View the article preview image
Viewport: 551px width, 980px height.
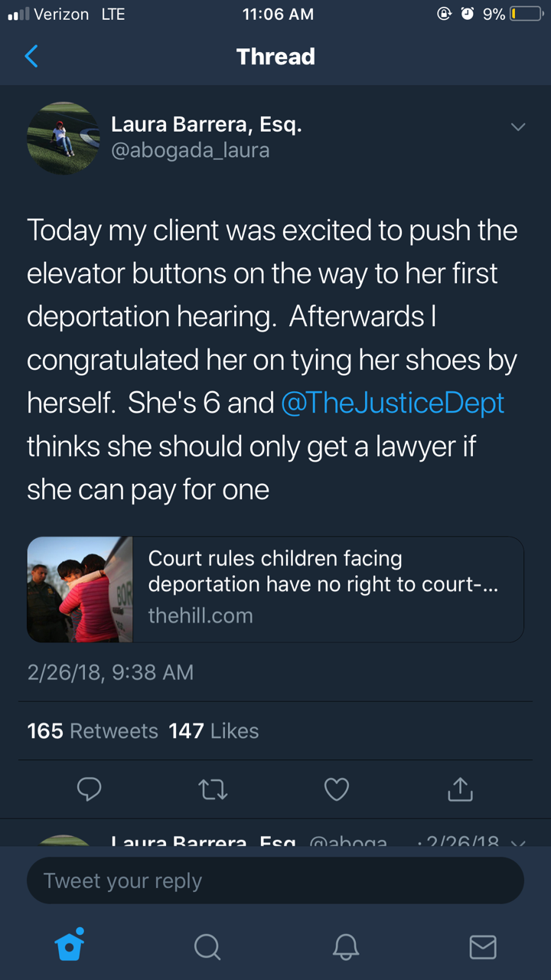pos(80,589)
